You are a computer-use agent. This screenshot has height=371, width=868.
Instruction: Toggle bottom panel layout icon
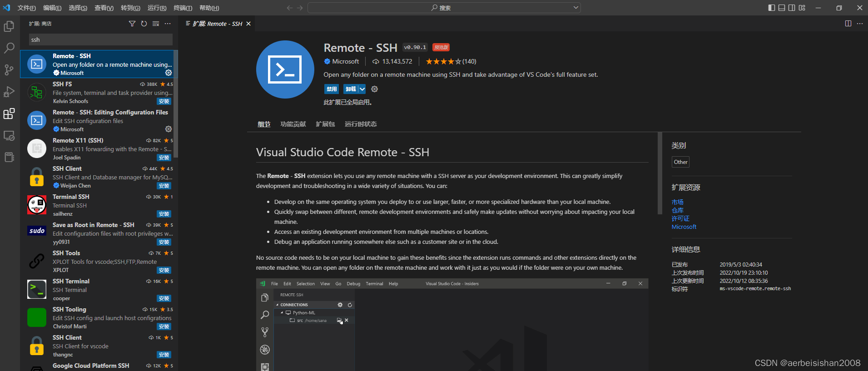pos(782,8)
